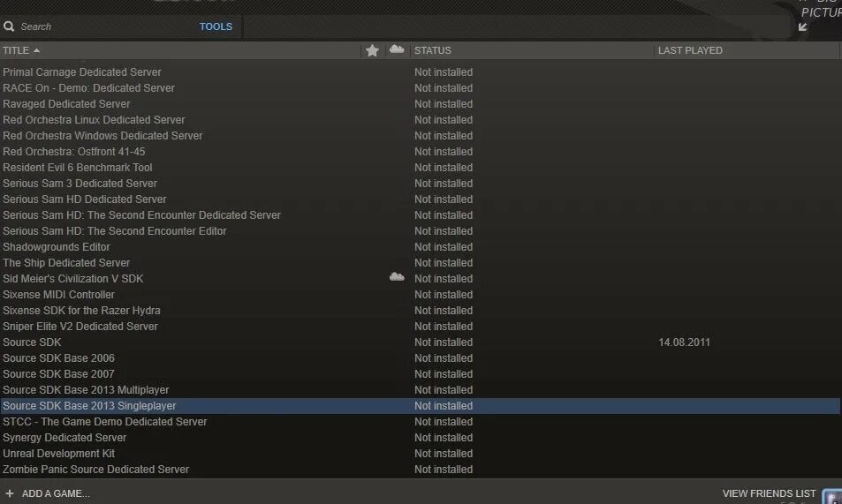Select Primal Carnage Dedicated Server

(81, 71)
